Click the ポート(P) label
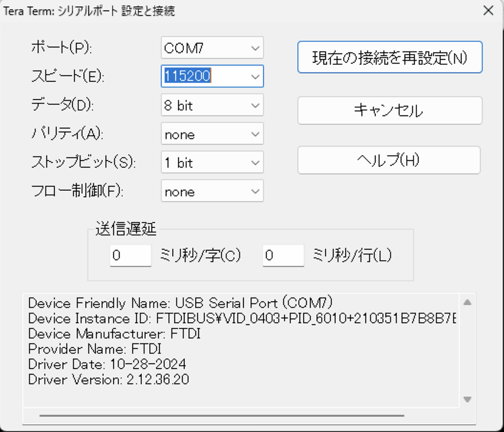Image resolution: width=504 pixels, height=432 pixels. click(x=61, y=49)
